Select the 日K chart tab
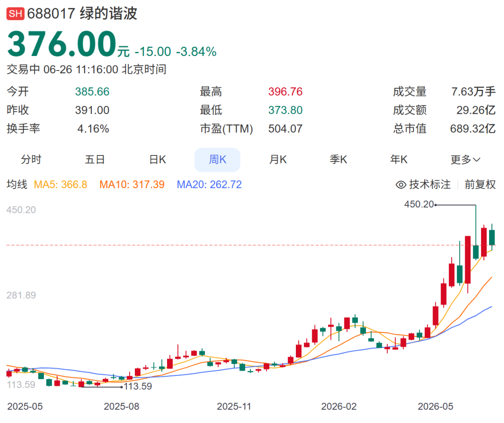Image resolution: width=504 pixels, height=423 pixels. pos(158,160)
